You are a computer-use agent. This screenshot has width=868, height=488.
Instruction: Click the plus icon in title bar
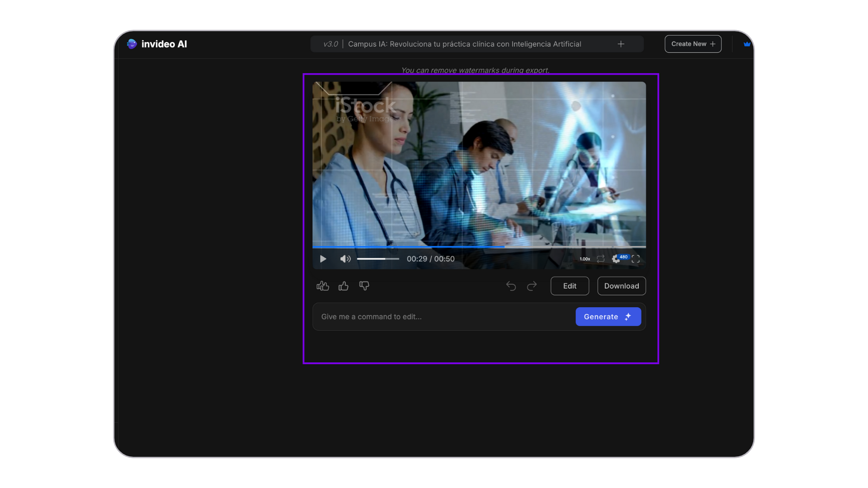tap(621, 44)
